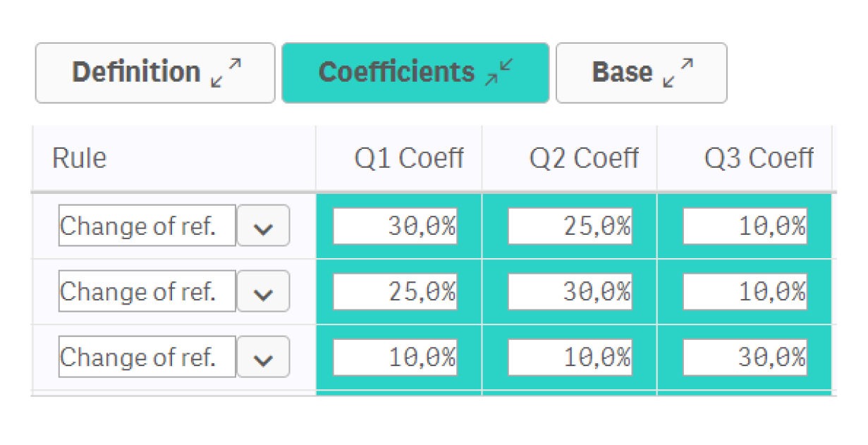868x445 pixels.
Task: Switch to the Base tab
Action: click(x=622, y=73)
